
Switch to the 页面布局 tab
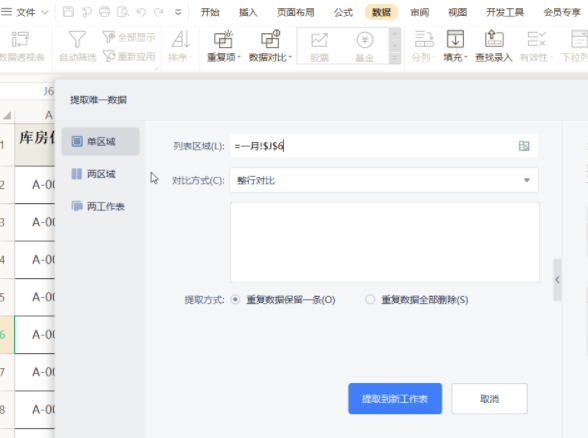296,12
